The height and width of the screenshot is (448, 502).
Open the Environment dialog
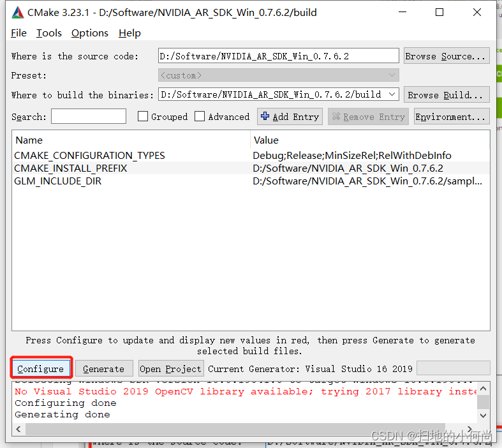pyautogui.click(x=452, y=117)
